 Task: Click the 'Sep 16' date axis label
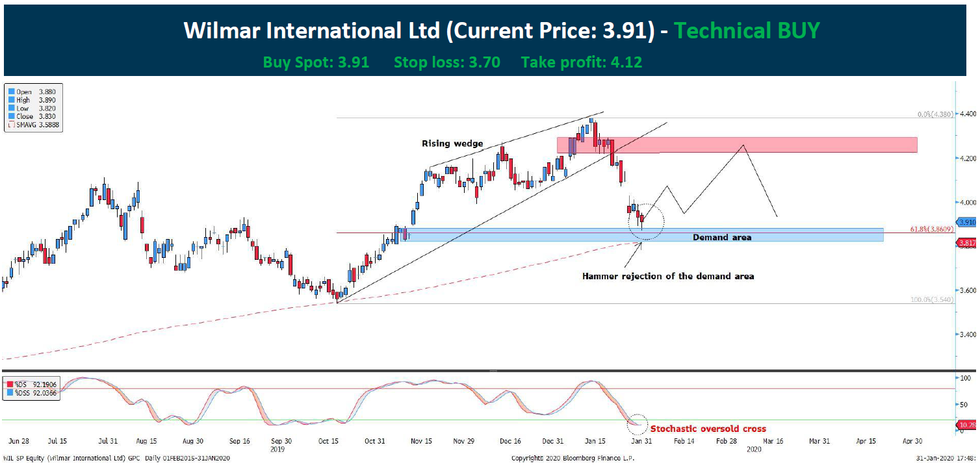coord(240,441)
